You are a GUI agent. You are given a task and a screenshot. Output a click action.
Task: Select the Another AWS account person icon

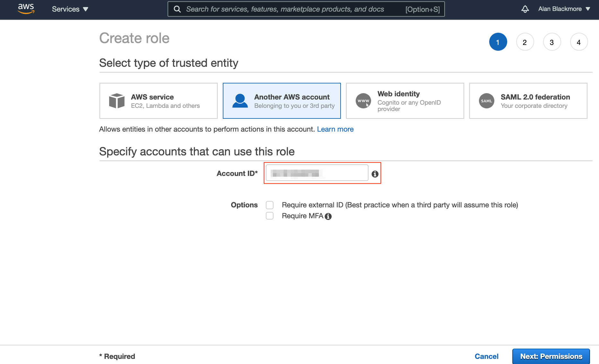[240, 101]
